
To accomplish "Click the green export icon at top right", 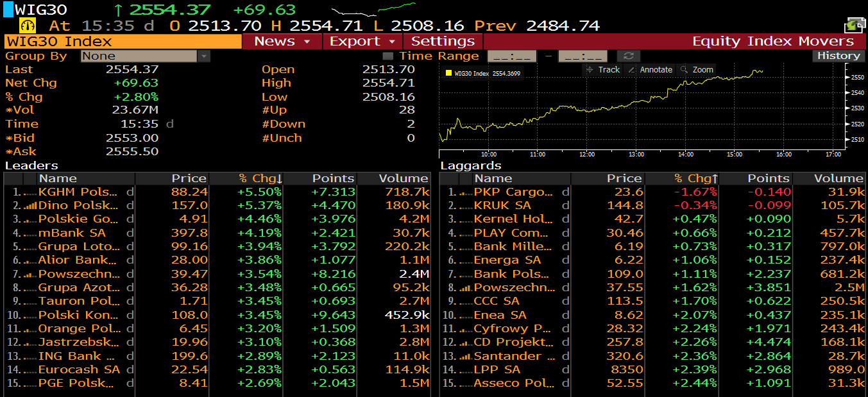I will click(855, 26).
